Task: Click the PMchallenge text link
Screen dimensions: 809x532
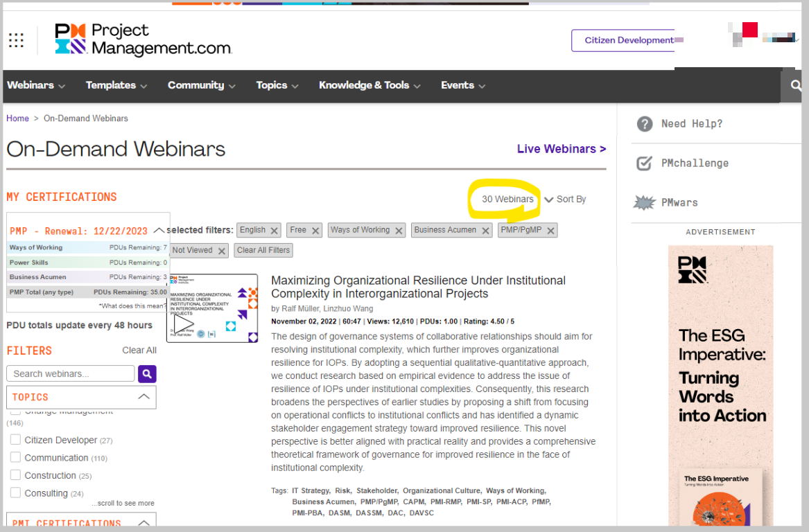Action: 695,163
